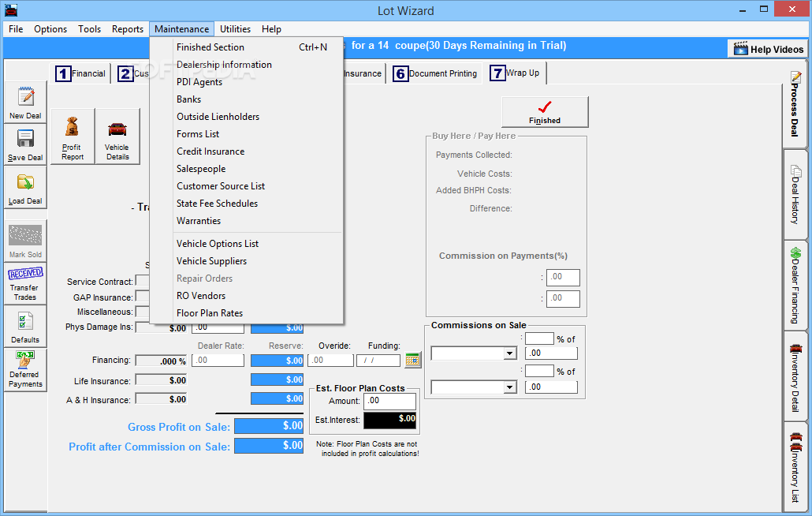This screenshot has width=812, height=516.
Task: Choose Salespeople menu item
Action: point(247,169)
